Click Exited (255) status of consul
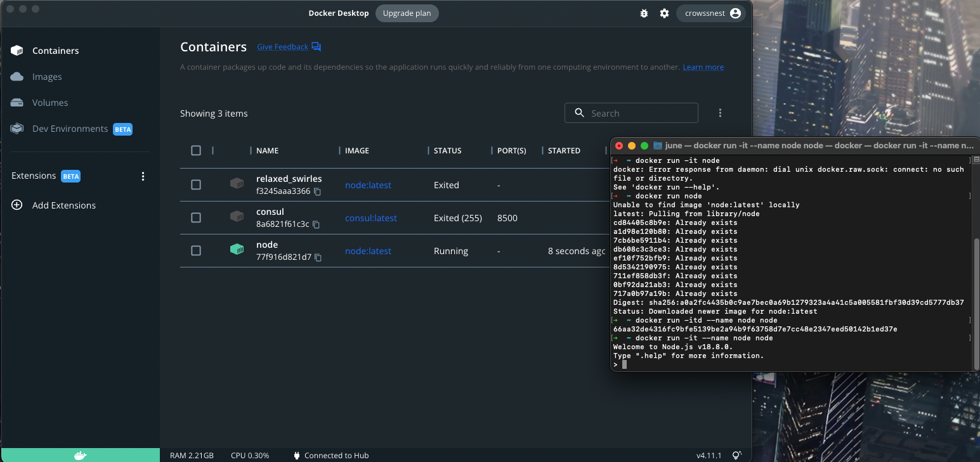This screenshot has height=462, width=980. [x=458, y=218]
